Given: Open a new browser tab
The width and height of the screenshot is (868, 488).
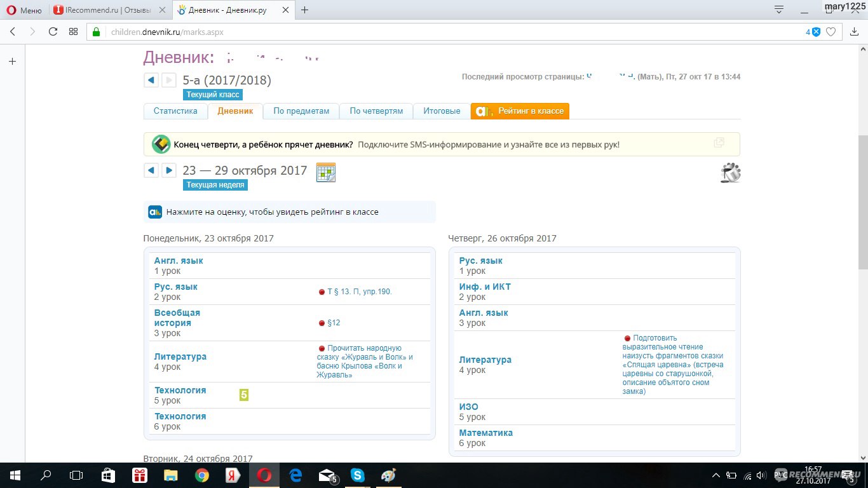Looking at the screenshot, I should tap(305, 10).
